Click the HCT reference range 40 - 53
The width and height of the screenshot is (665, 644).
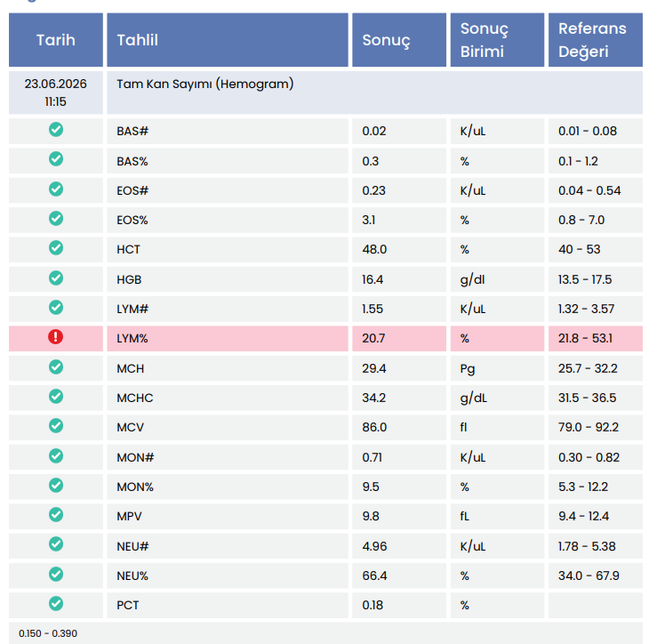(x=580, y=249)
